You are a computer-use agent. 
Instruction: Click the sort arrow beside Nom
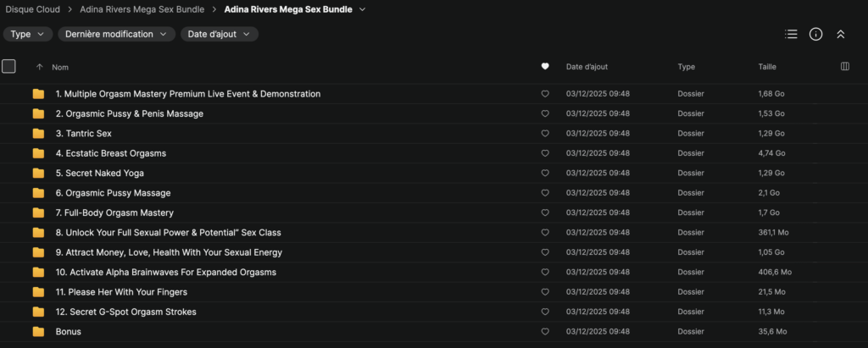tap(39, 67)
